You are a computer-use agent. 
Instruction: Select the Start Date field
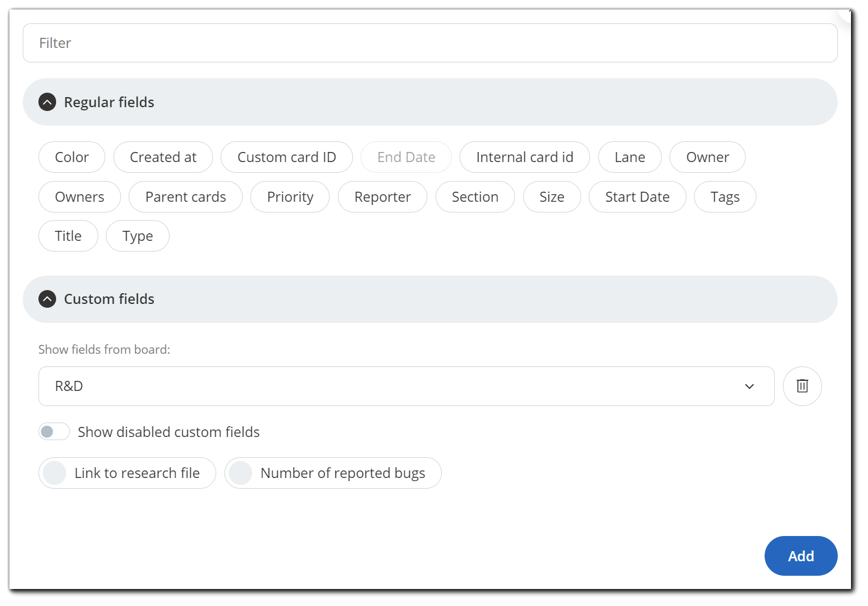point(637,197)
